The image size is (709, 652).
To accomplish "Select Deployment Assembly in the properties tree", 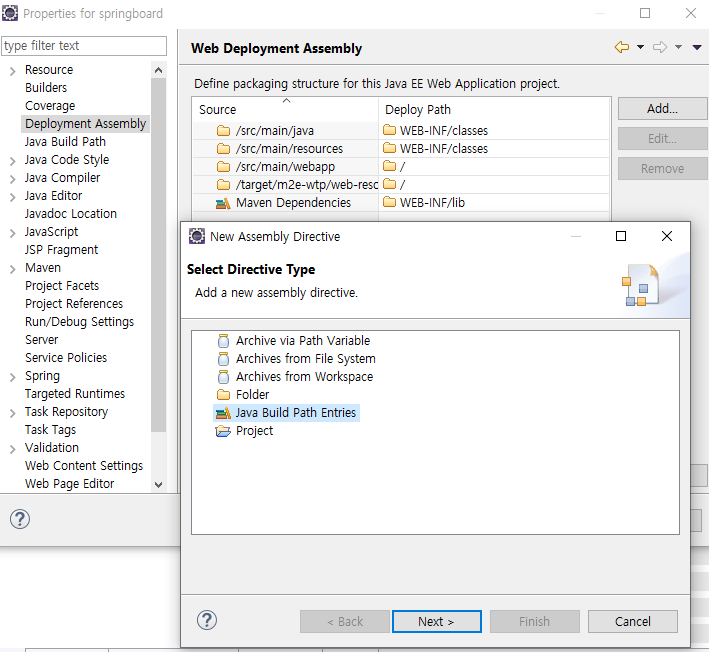I will click(x=85, y=123).
